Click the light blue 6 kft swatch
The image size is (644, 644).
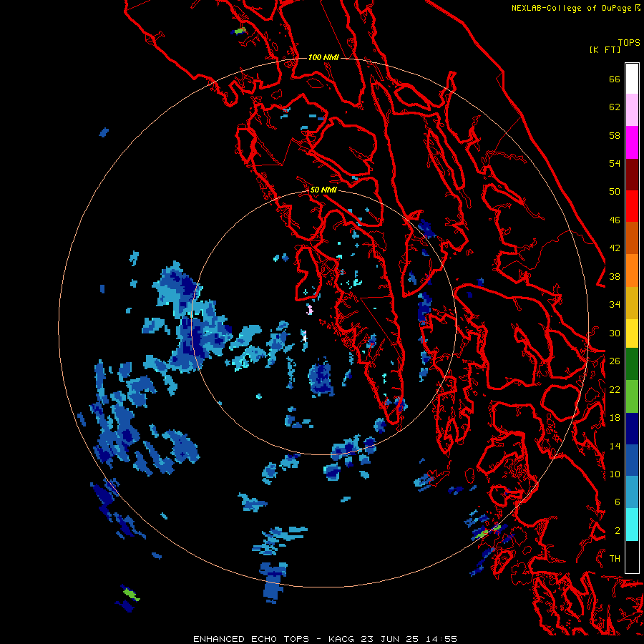(632, 492)
